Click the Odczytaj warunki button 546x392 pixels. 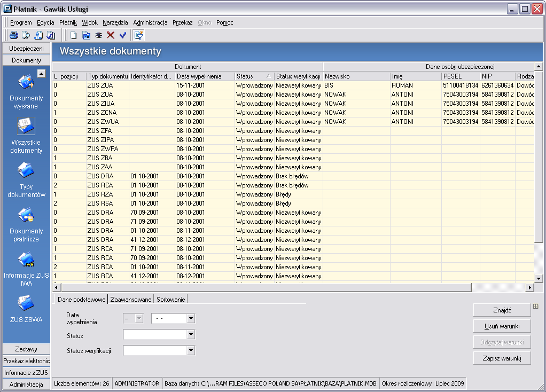point(502,342)
